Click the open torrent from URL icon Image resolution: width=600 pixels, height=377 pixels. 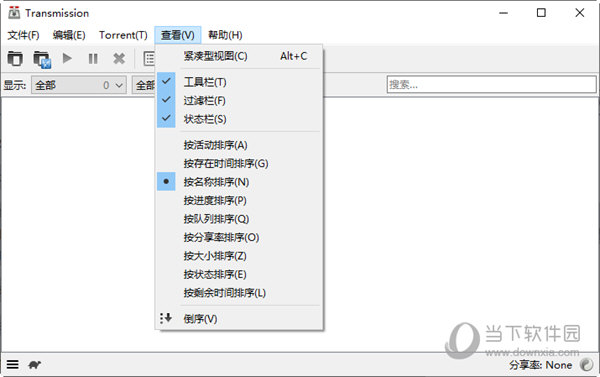pos(42,59)
